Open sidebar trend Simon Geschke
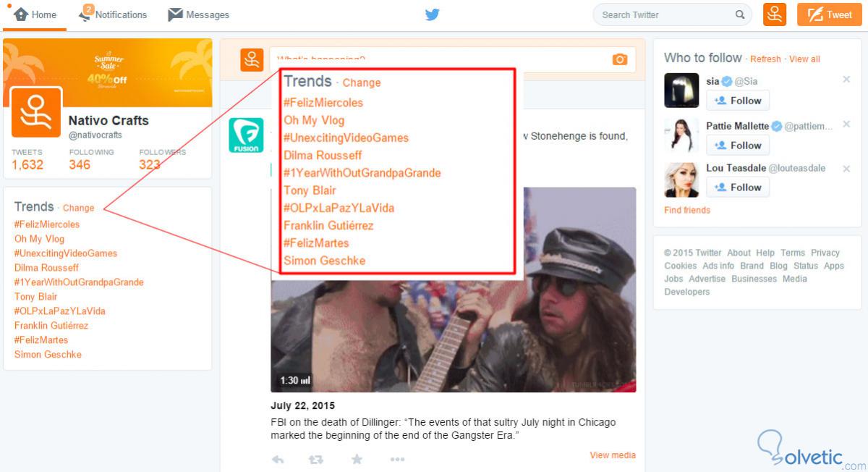This screenshot has height=472, width=868. (48, 355)
